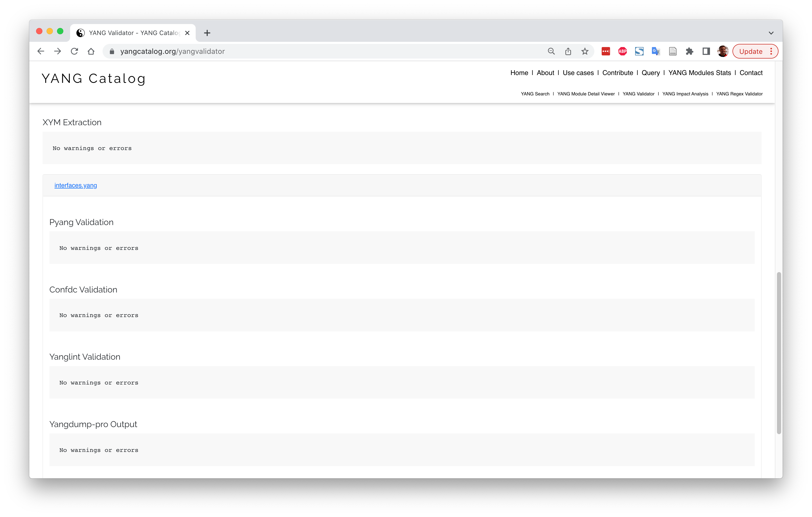This screenshot has height=517, width=812.
Task: Open YANG Regex Validator
Action: click(739, 94)
